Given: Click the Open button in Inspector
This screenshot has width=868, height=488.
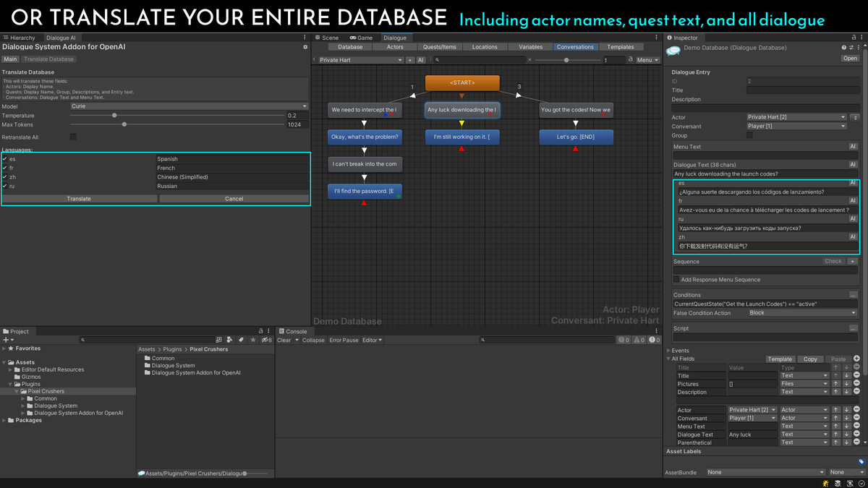Looking at the screenshot, I should click(850, 59).
